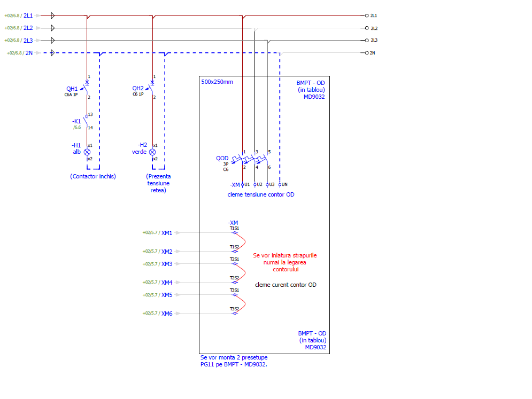Select the QH2 circuit breaker symbol
Viewport: 532px width, 399px height.
[152, 89]
